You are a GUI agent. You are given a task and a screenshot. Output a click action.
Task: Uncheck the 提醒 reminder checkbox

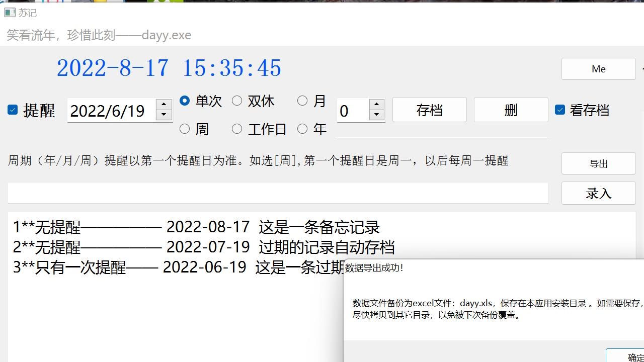12,110
